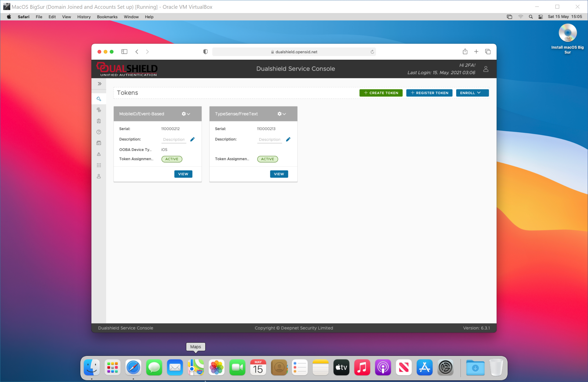Screen dimensions: 588x382
Task: View the token with serial 110000213
Action: click(279, 174)
